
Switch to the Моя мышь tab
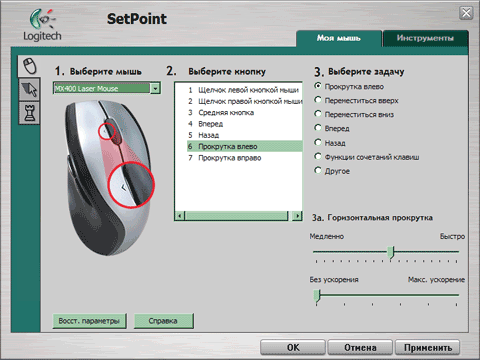[339, 38]
